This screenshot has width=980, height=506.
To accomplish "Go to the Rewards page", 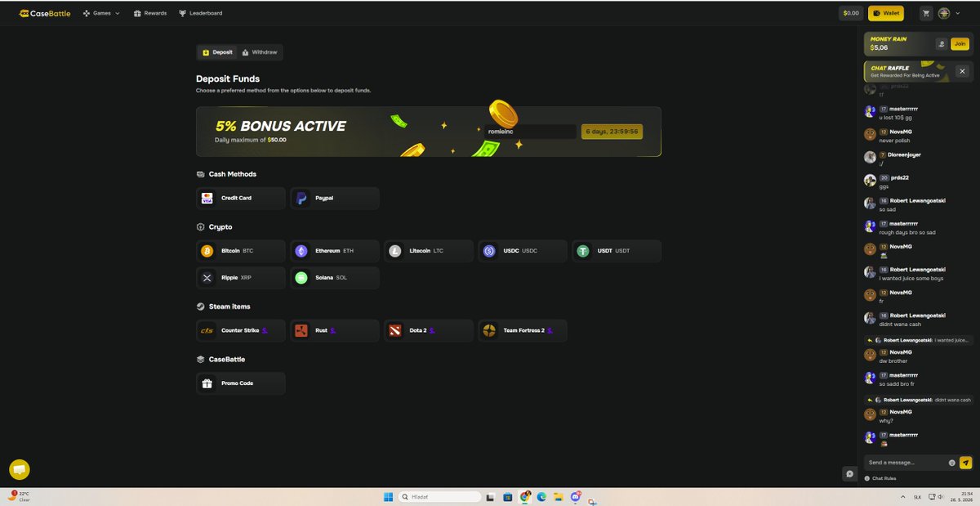I will [149, 13].
